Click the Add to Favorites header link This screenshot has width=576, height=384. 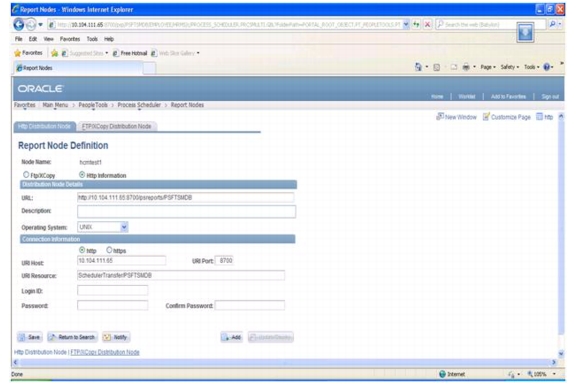tap(508, 96)
